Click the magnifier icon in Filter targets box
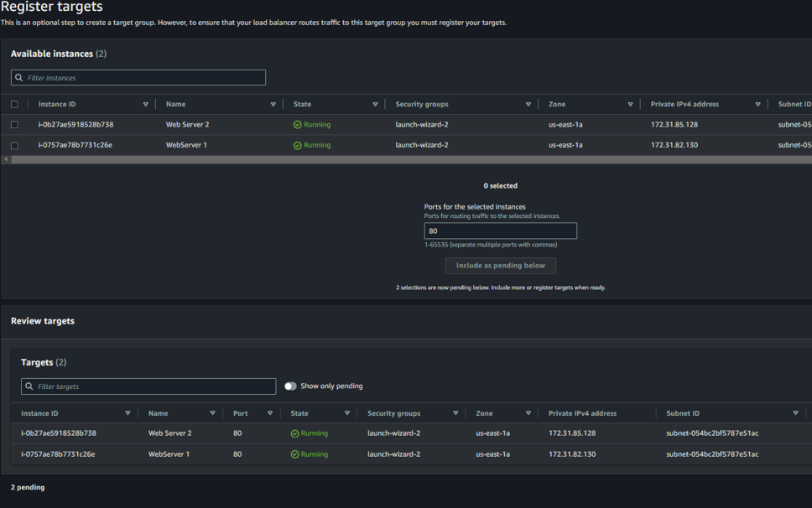The width and height of the screenshot is (812, 508). (29, 386)
